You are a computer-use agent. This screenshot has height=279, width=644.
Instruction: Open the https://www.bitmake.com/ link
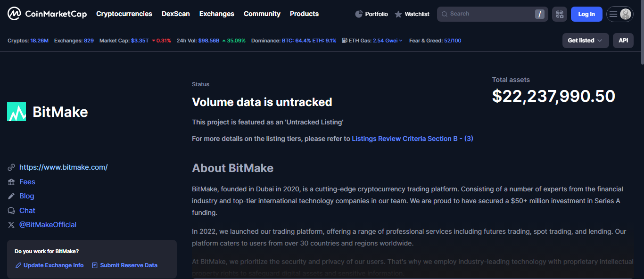[64, 167]
